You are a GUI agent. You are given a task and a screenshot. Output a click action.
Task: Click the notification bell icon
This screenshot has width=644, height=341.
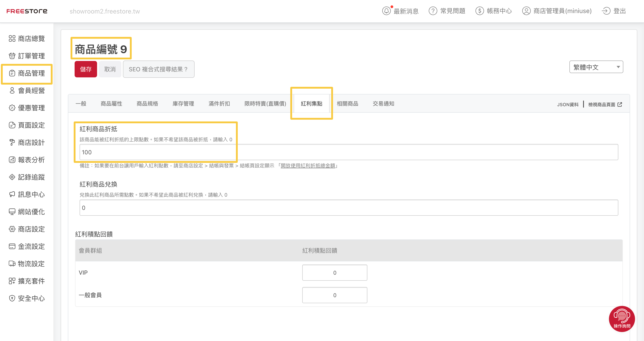(x=386, y=11)
